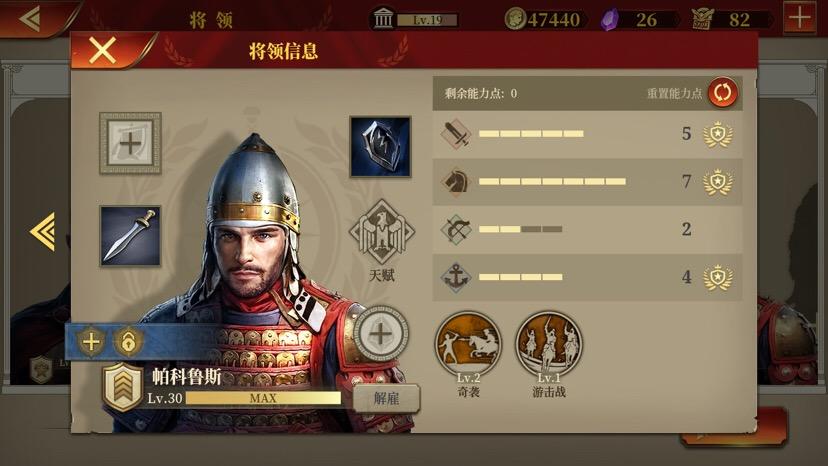
Task: Tap the navy anchor ability medal
Action: [x=718, y=277]
